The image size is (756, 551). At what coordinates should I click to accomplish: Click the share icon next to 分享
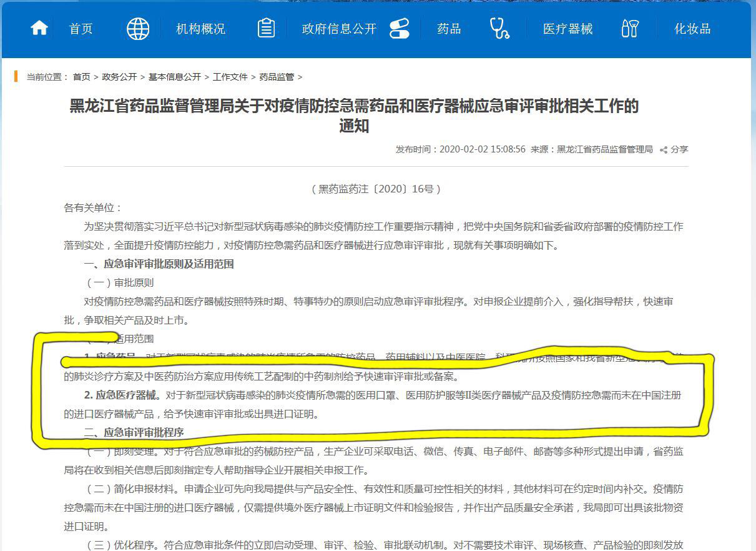[x=664, y=150]
